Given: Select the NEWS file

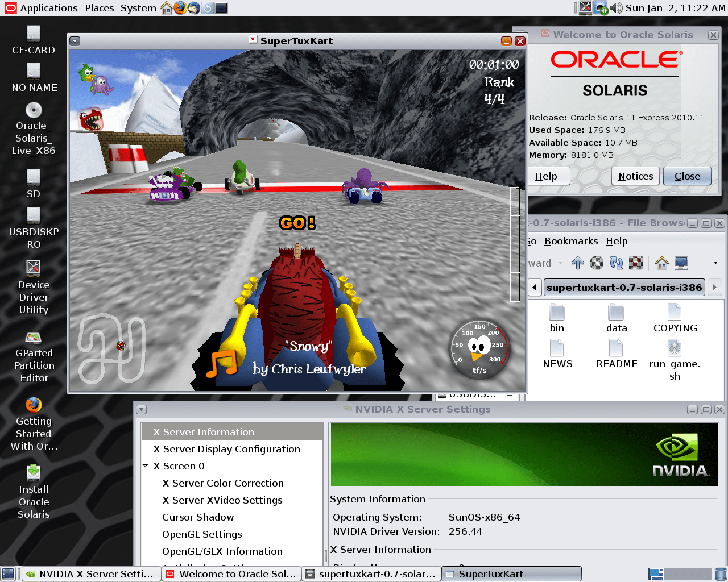Looking at the screenshot, I should point(557,354).
